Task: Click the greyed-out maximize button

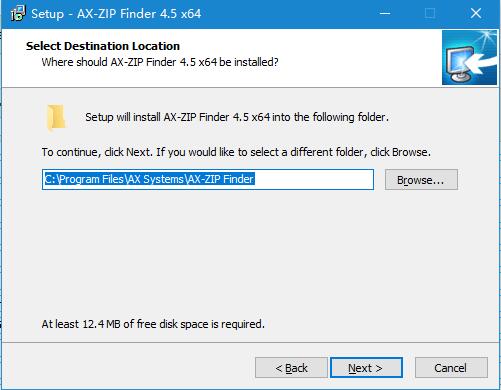Action: (430, 14)
